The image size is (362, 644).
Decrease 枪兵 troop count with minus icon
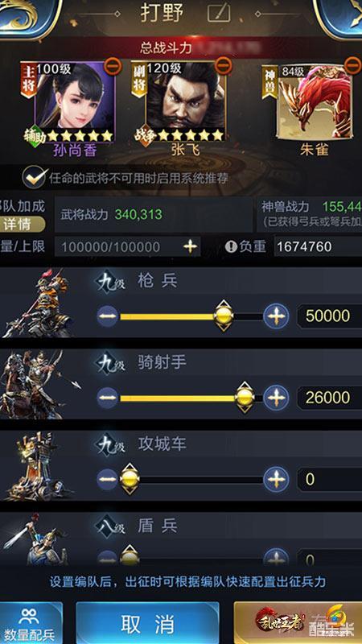point(108,316)
